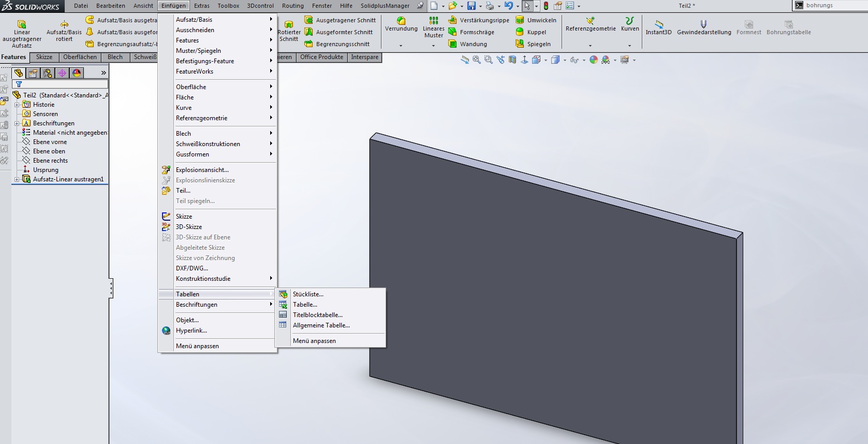868x444 pixels.
Task: Open the Lineares Muster dropdown arrow
Action: (x=434, y=46)
